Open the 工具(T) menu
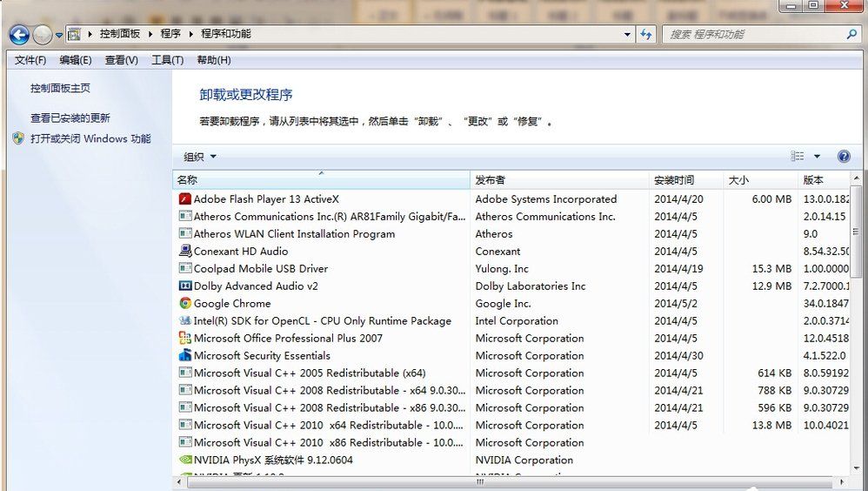 (167, 60)
